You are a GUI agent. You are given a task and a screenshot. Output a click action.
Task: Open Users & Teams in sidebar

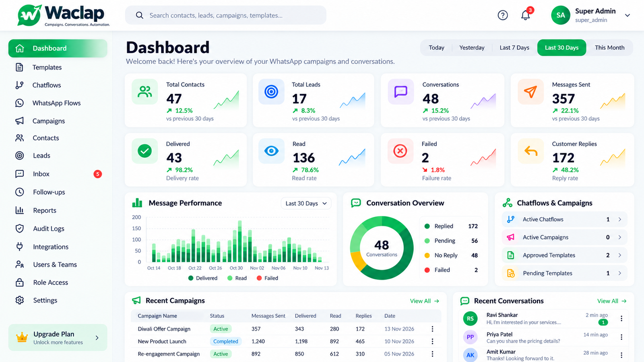click(58, 264)
